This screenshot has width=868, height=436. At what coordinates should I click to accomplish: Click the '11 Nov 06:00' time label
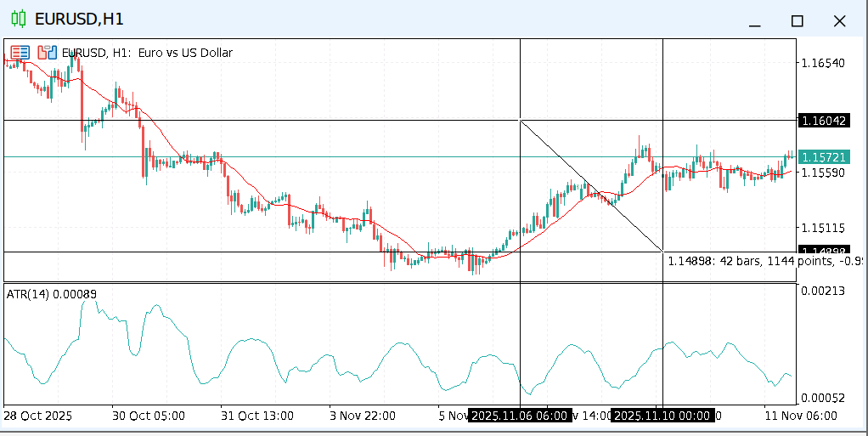pos(801,416)
